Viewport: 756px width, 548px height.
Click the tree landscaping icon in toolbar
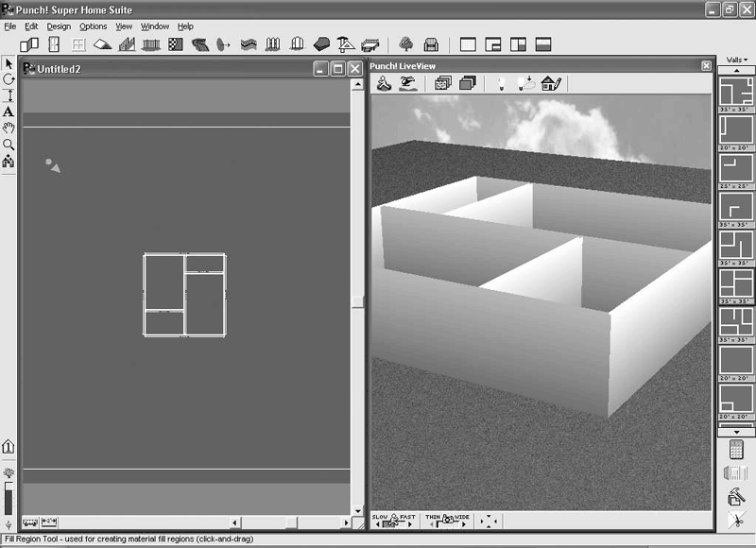coord(406,44)
